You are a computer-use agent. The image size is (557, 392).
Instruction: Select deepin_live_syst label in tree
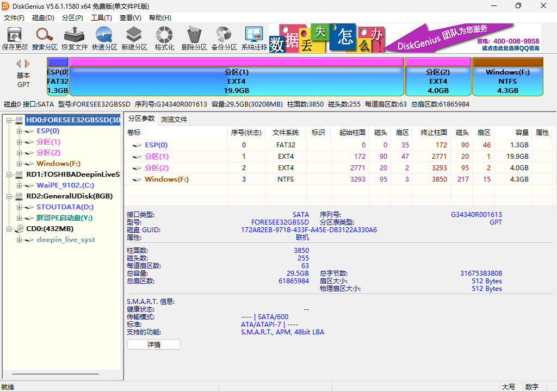pos(66,240)
